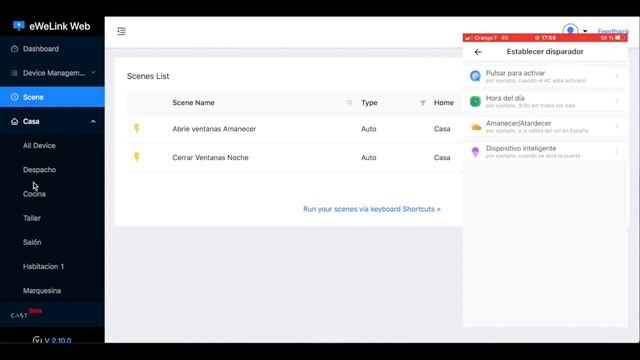Click the Dashboard gauge icon

(15, 49)
